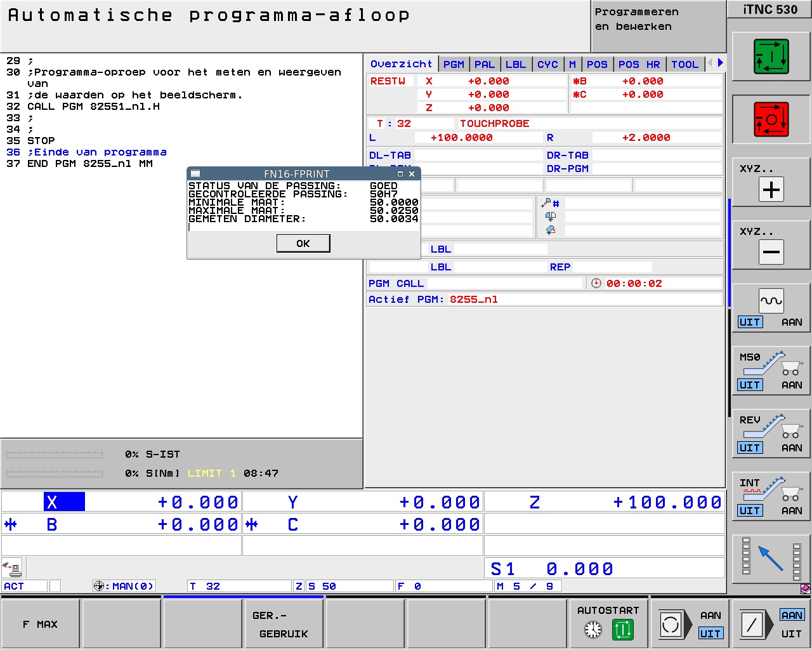Click the GEMETEN DIAMETER value 50.0034
The image size is (812, 650).
tap(394, 219)
